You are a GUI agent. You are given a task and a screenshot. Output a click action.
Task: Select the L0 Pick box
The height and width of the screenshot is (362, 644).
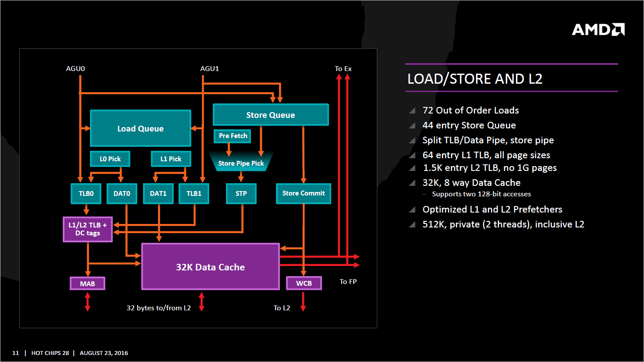coord(110,159)
